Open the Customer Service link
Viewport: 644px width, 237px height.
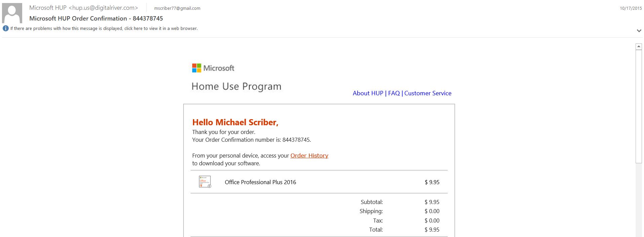(x=428, y=93)
